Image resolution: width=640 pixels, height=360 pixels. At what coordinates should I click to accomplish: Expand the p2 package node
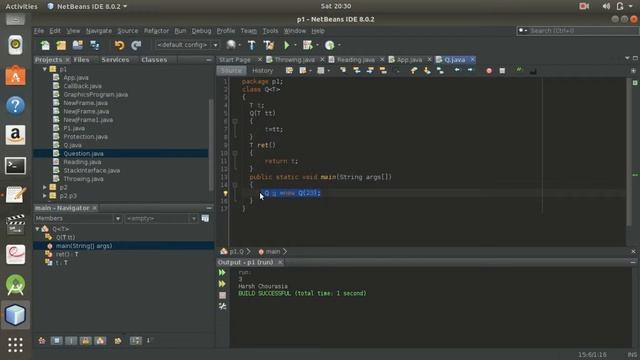click(44, 187)
